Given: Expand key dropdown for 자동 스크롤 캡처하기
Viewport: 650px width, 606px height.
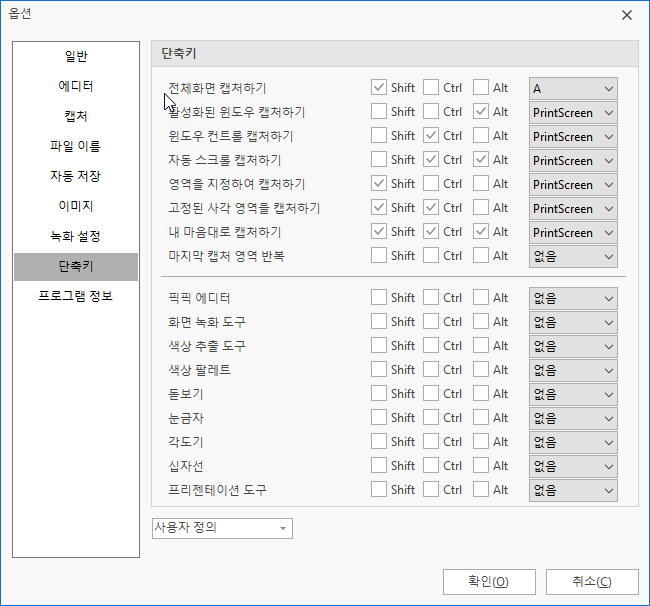Looking at the screenshot, I should click(573, 161).
